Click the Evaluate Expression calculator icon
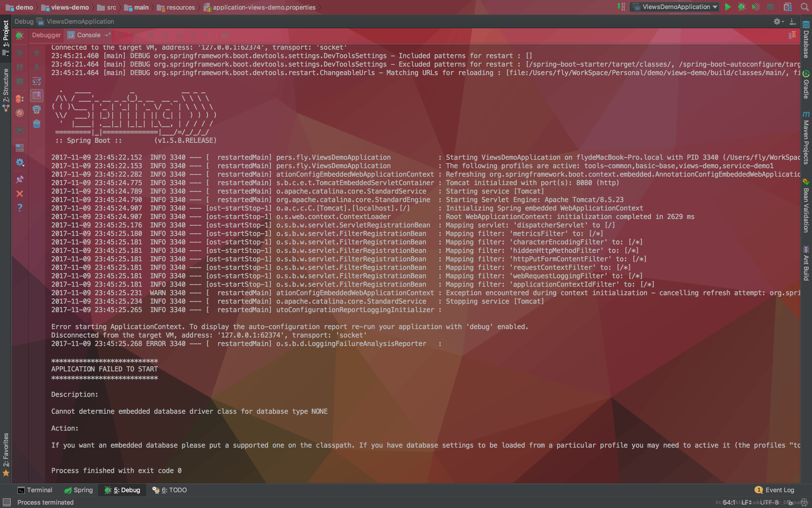This screenshot has height=508, width=812. pos(225,35)
